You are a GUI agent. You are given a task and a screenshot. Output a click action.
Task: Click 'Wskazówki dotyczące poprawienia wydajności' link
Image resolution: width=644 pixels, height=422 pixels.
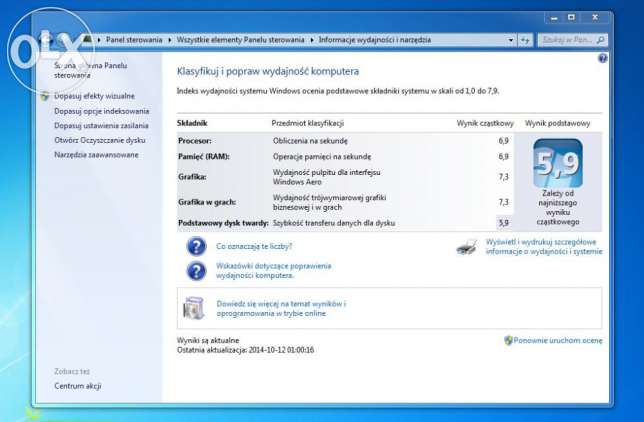pos(274,271)
